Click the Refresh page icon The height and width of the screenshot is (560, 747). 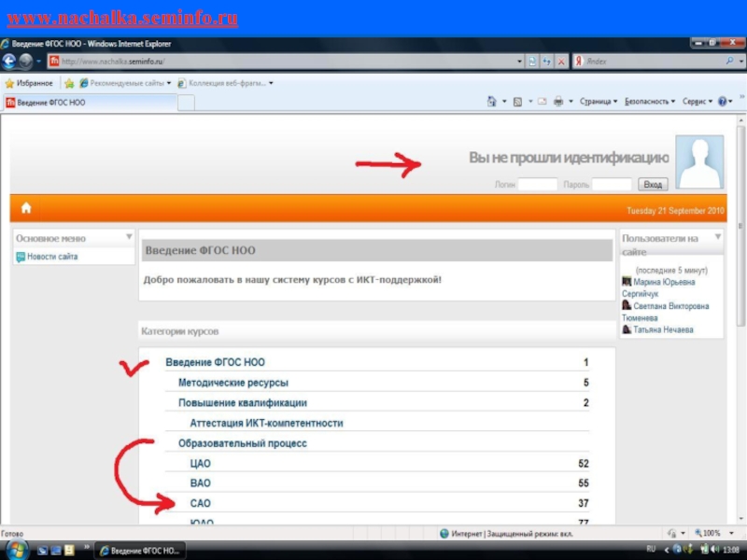(547, 62)
